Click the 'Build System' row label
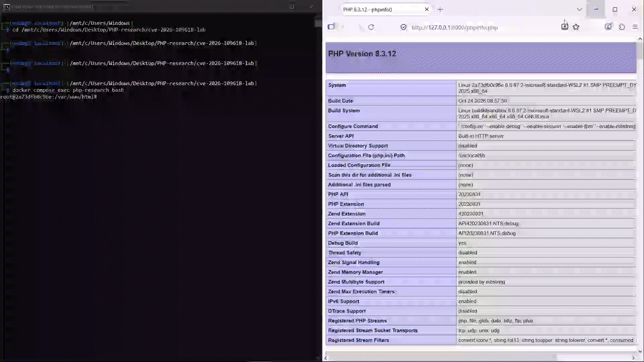Image resolution: width=644 pixels, height=362 pixels. (343, 111)
